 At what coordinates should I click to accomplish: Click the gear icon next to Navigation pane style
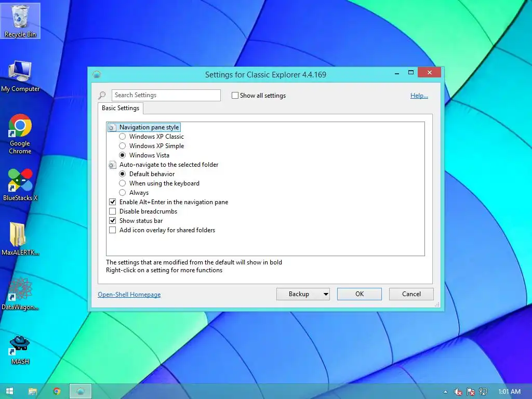tap(112, 128)
